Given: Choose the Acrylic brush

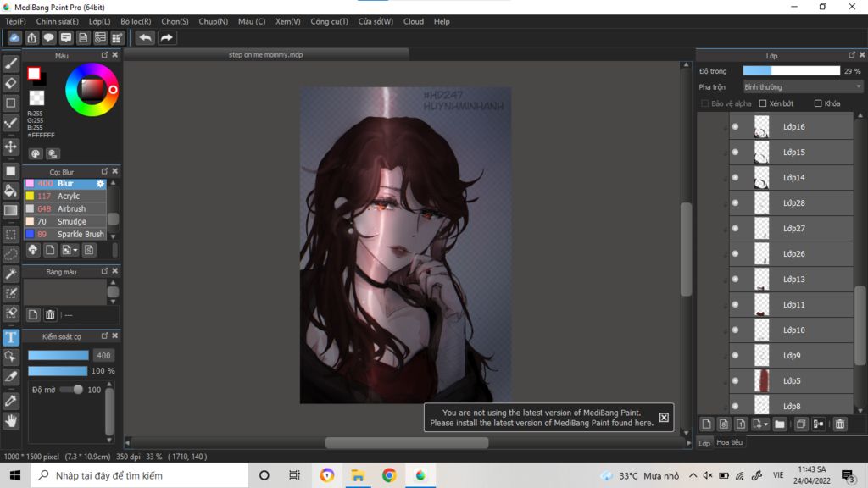Looking at the screenshot, I should coord(65,196).
